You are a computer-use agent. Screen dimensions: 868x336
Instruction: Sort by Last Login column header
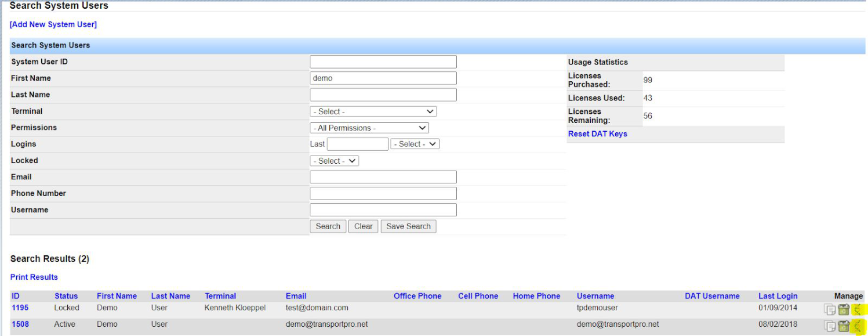[778, 296]
